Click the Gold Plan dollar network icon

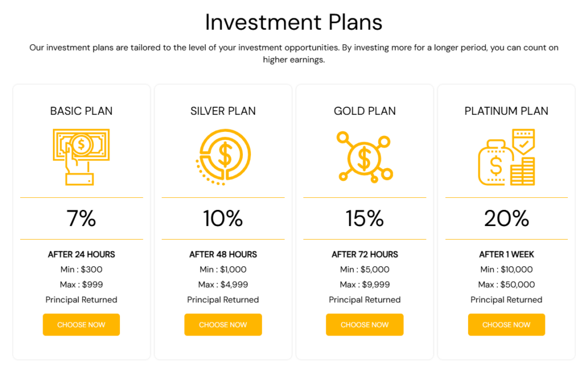pyautogui.click(x=364, y=157)
